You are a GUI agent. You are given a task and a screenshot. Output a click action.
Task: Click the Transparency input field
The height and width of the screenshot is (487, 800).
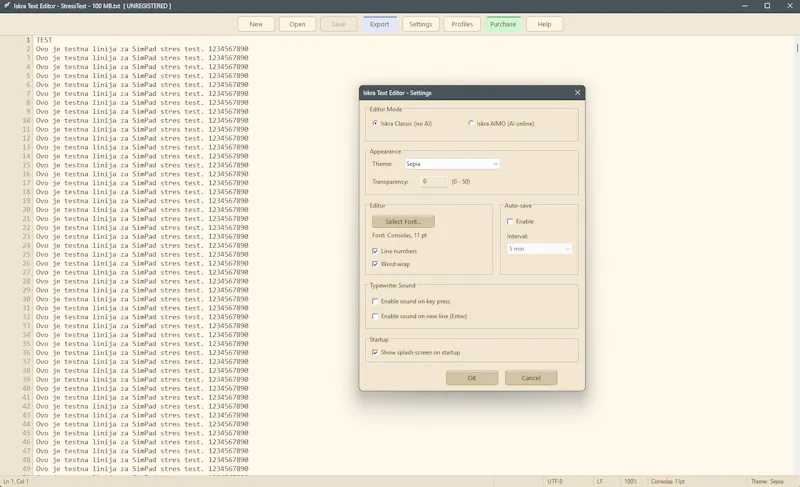pos(434,182)
